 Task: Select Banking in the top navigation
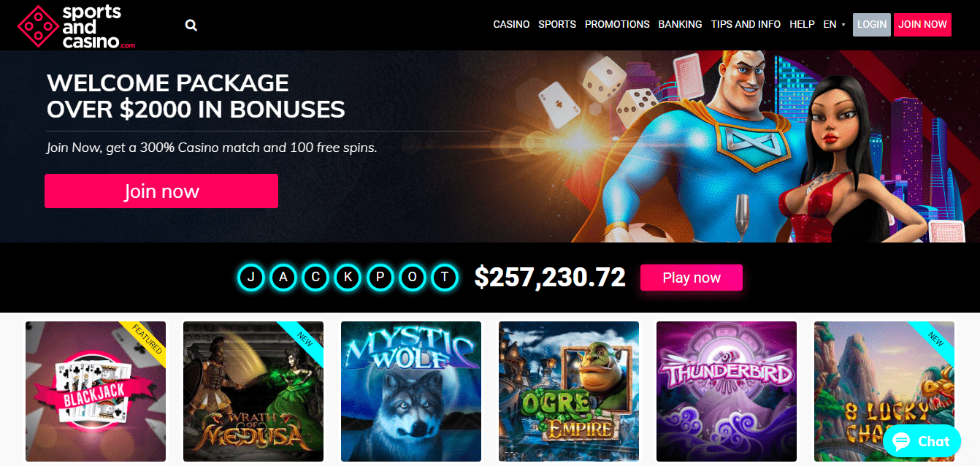coord(680,24)
